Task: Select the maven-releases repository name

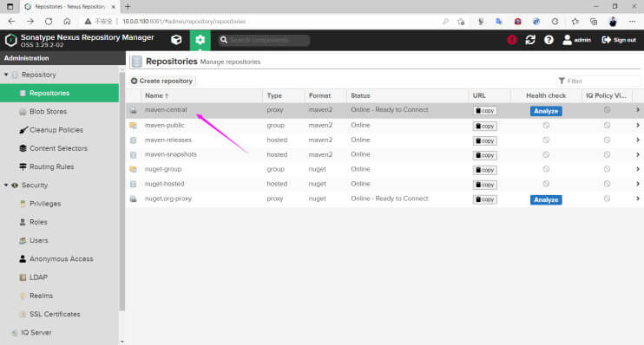Action: pos(168,140)
